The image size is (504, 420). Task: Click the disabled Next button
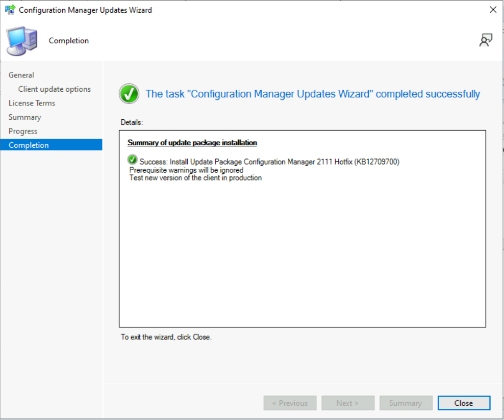tap(348, 403)
